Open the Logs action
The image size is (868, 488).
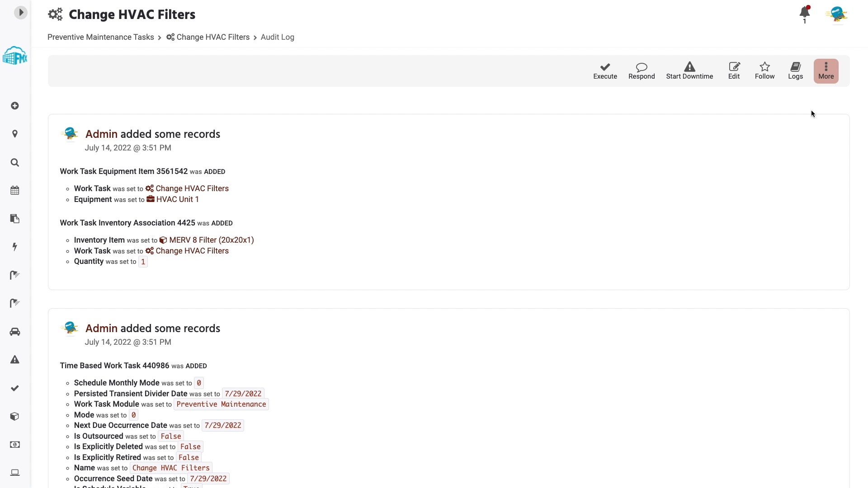pos(795,71)
